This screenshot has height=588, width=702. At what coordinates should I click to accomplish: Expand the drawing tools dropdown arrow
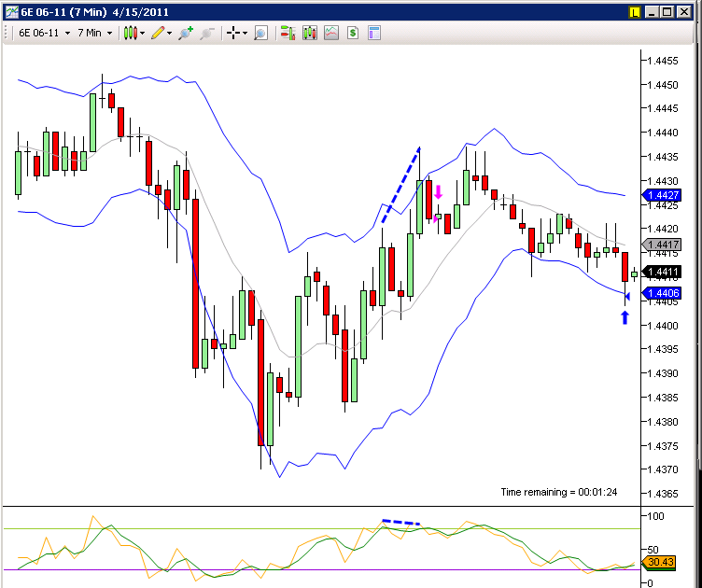[169, 33]
